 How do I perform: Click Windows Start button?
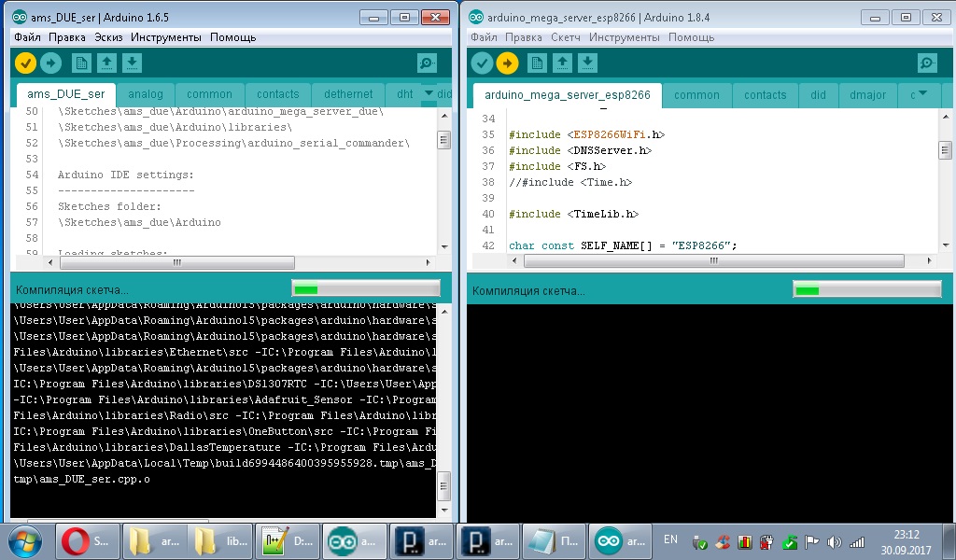coord(25,540)
